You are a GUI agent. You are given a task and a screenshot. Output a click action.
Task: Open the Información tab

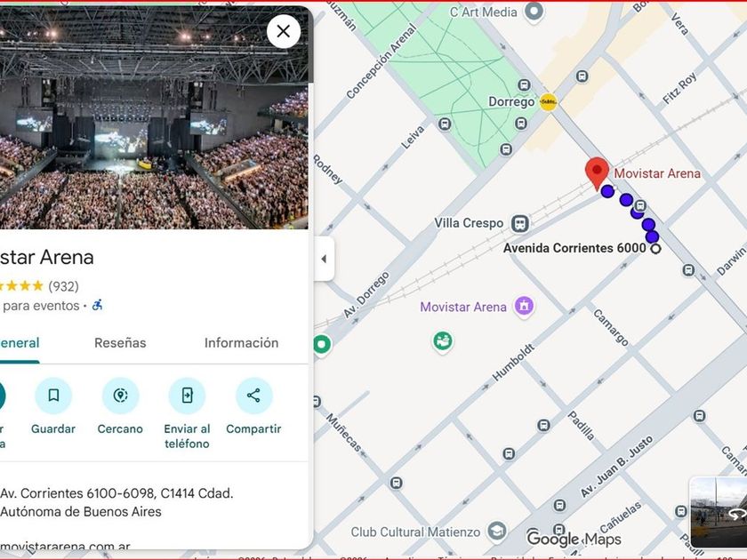(241, 343)
